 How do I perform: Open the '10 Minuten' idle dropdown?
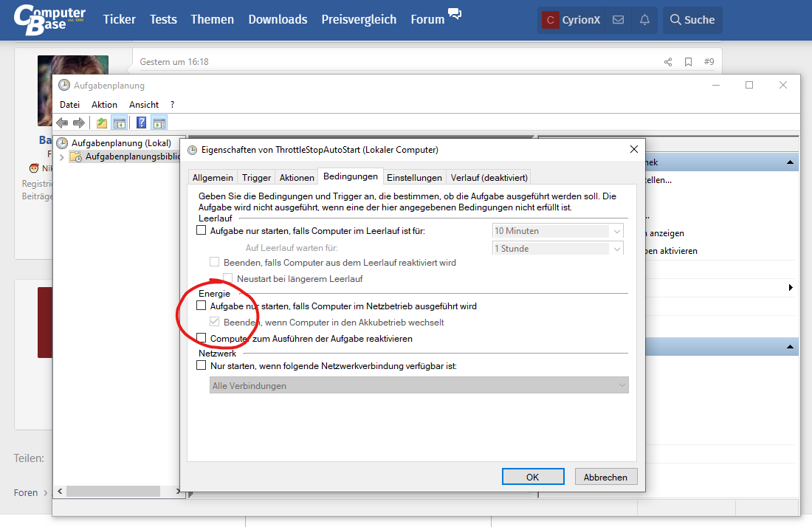tap(558, 231)
